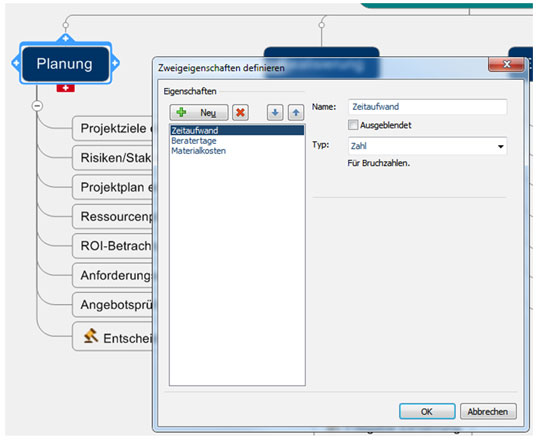The width and height of the screenshot is (538, 440).
Task: Click the plus handle right of Planung
Action: [115, 63]
